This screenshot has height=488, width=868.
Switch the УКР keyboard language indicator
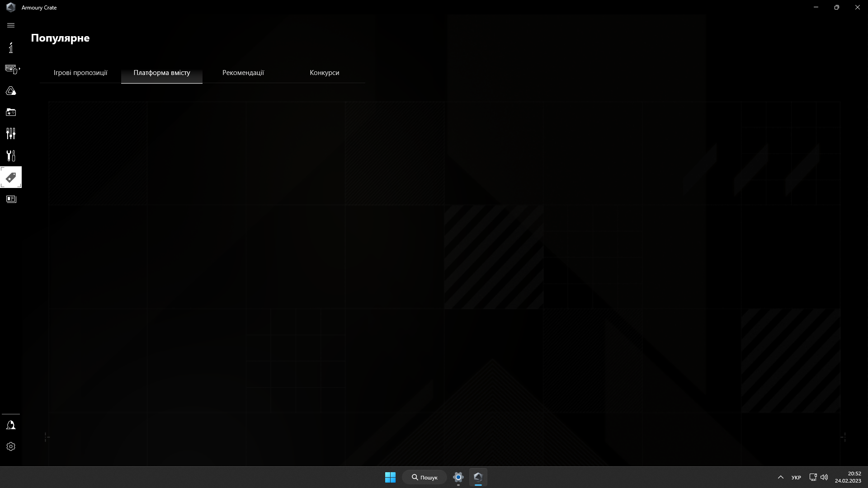pyautogui.click(x=796, y=477)
